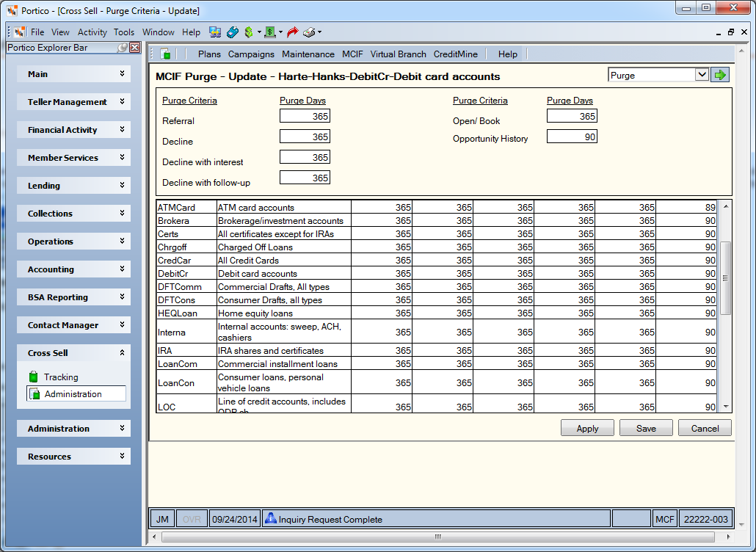The width and height of the screenshot is (756, 552).
Task: Click the two-monitors icon in the toolbar
Action: (x=215, y=32)
